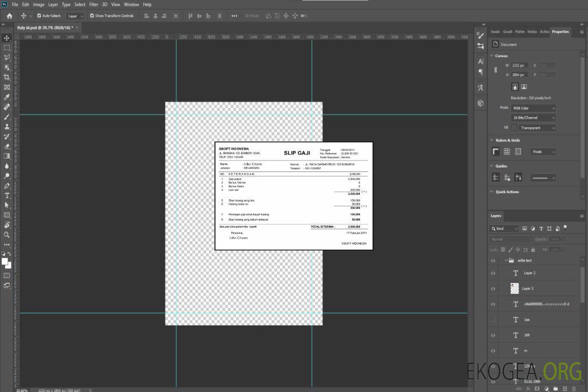Click the canvas Fill color swatch
Image resolution: width=588 pixels, height=392 pixels.
click(514, 128)
